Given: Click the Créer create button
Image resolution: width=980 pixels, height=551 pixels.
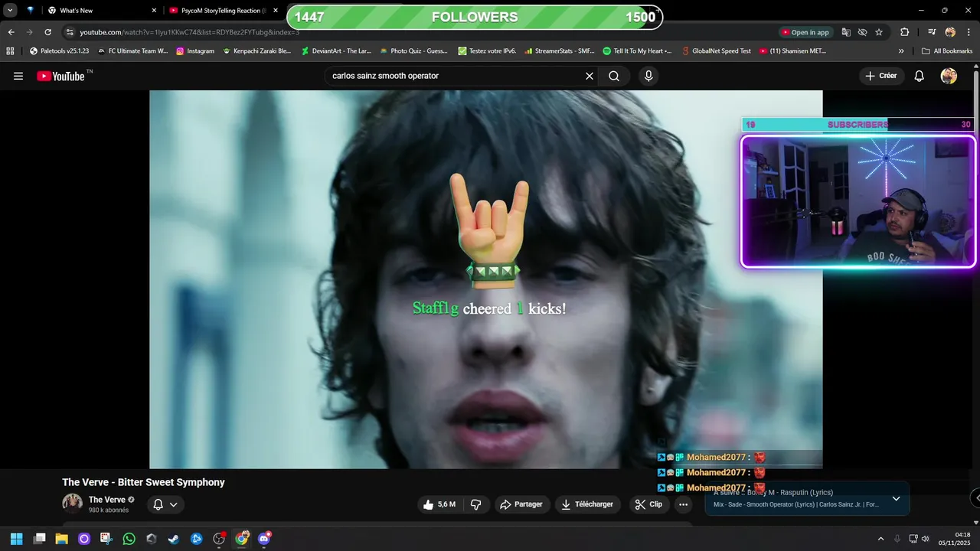Looking at the screenshot, I should point(881,76).
